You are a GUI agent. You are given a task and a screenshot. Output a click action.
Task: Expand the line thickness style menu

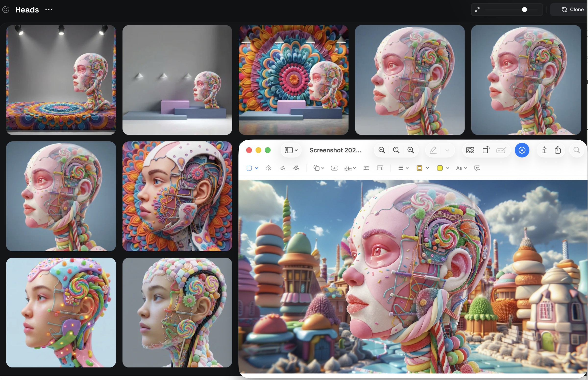tap(404, 168)
